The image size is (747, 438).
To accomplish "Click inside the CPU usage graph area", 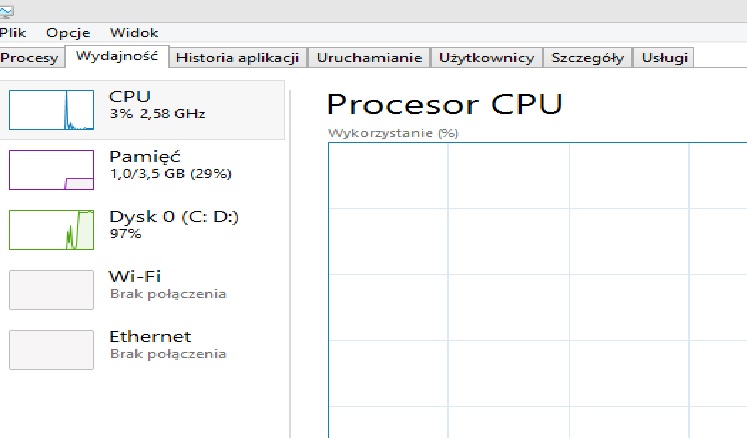I will point(537,290).
